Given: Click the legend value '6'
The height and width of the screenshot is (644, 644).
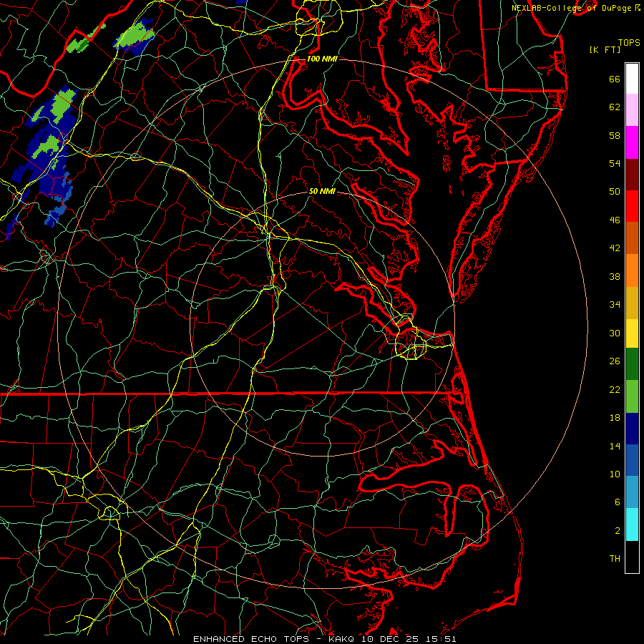Looking at the screenshot, I should pyautogui.click(x=618, y=502).
